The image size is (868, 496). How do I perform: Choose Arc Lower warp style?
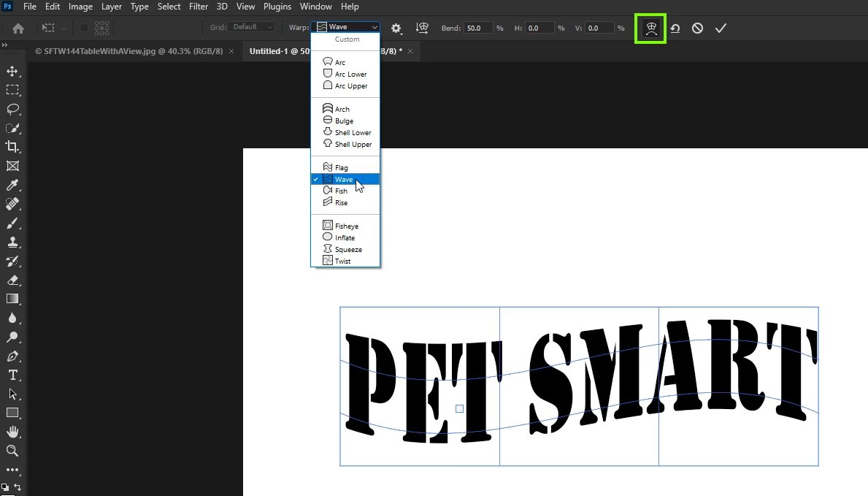[345, 75]
